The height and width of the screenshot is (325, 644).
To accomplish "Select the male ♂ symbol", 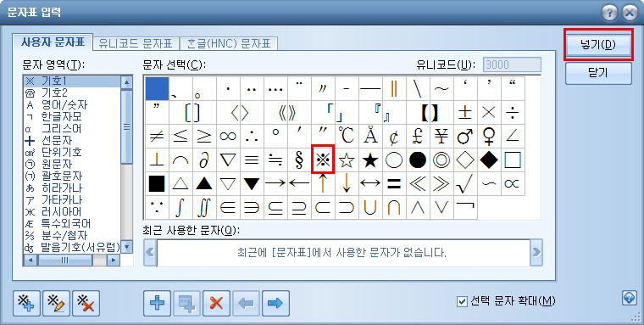I will 465,136.
